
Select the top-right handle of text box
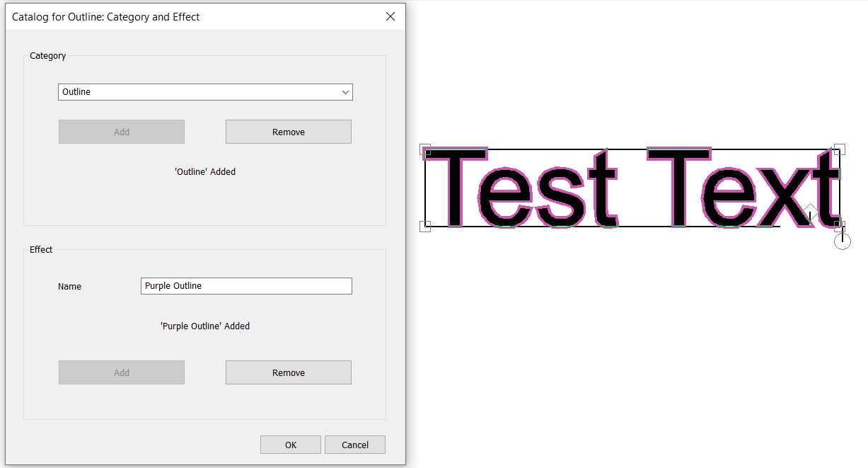(x=840, y=149)
